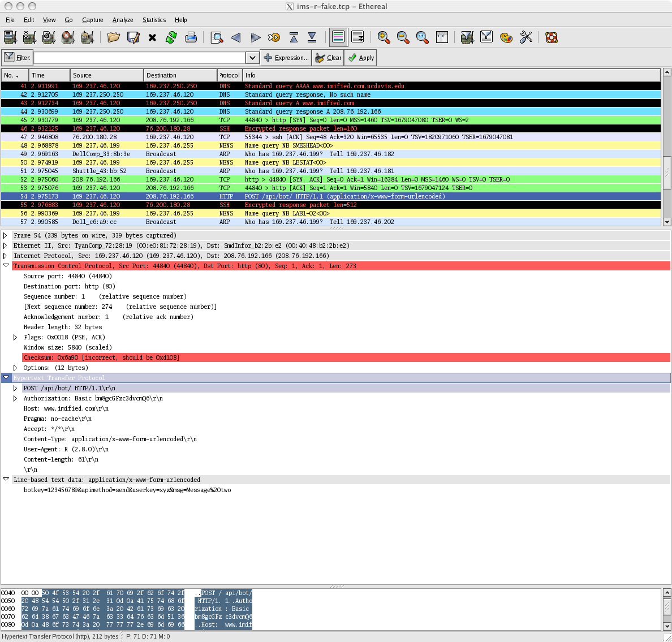Open the Statistics menu
Screen dimensions: 672x642
click(x=154, y=20)
